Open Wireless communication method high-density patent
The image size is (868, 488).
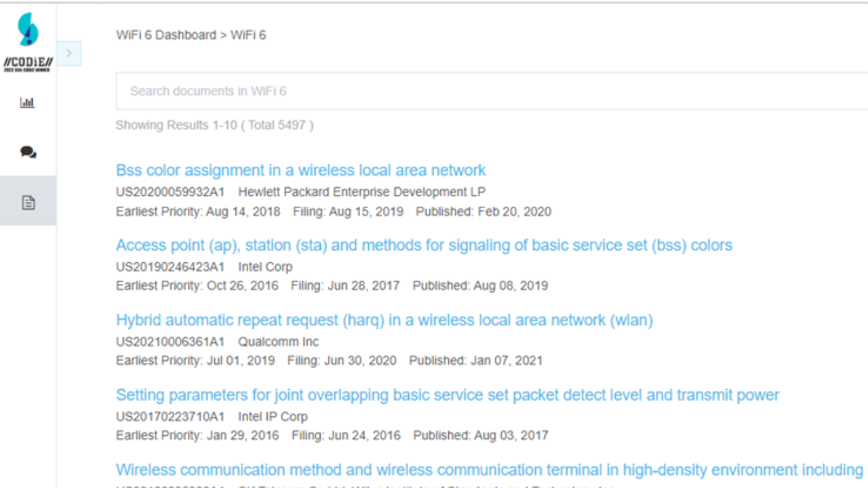(490, 470)
